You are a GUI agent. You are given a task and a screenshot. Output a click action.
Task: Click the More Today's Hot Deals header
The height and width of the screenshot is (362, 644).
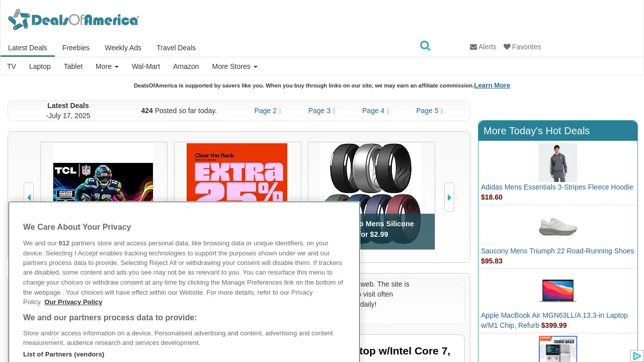coord(558,131)
